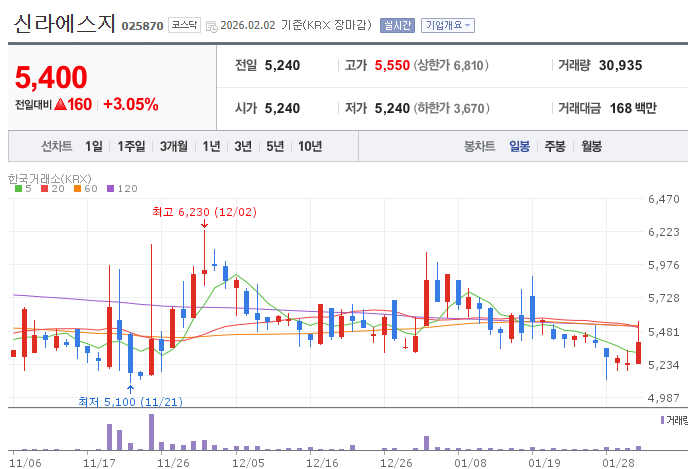Click the current price 5,400
Screen dimensions: 688x469
click(51, 77)
